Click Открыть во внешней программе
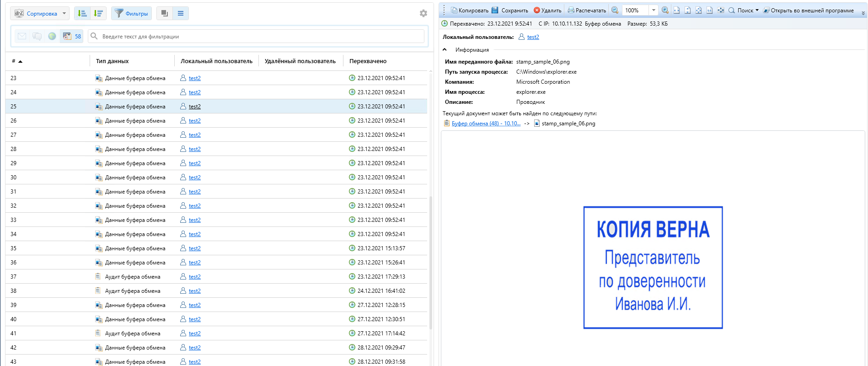 pos(808,10)
